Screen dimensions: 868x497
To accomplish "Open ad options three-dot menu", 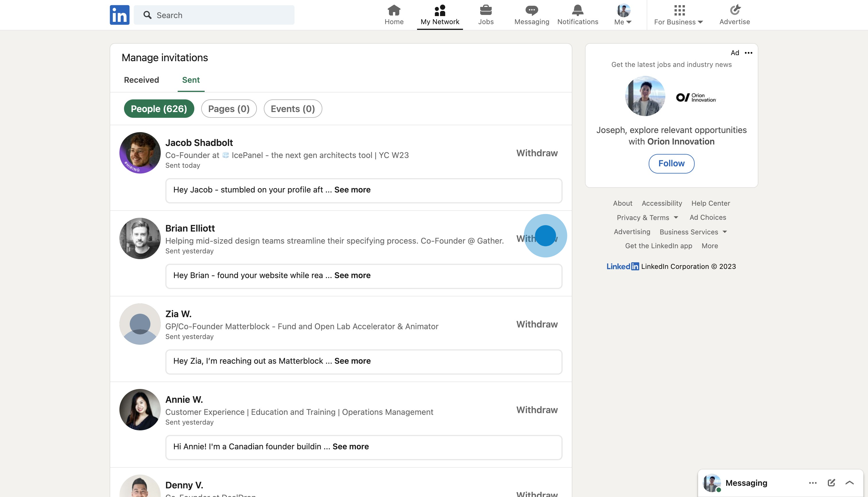I will click(x=749, y=53).
